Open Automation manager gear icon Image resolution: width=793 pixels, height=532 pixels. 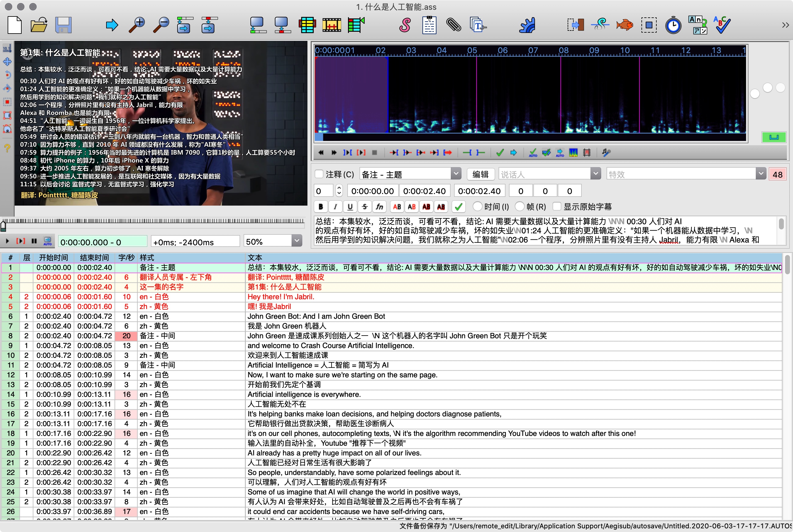click(x=527, y=25)
